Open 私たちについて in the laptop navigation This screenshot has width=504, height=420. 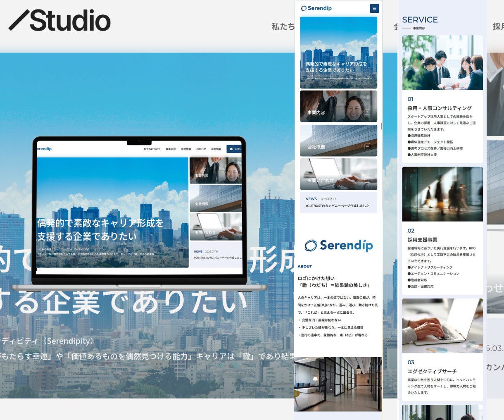152,149
